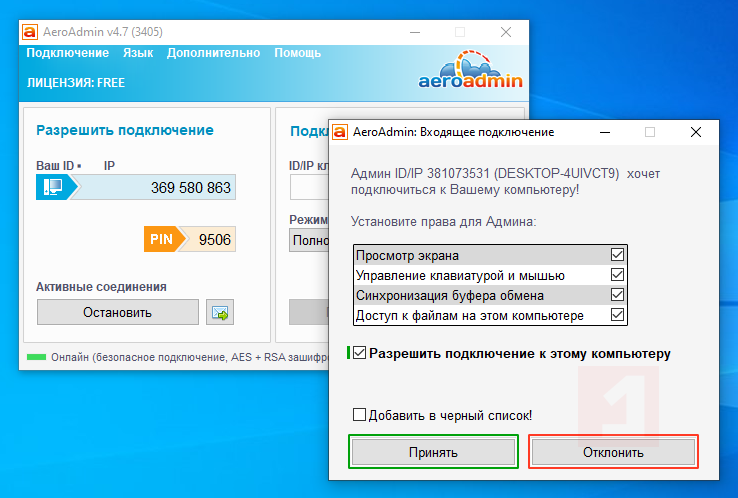Click the Онлайн secure connection status text
The image size is (738, 498).
189,357
